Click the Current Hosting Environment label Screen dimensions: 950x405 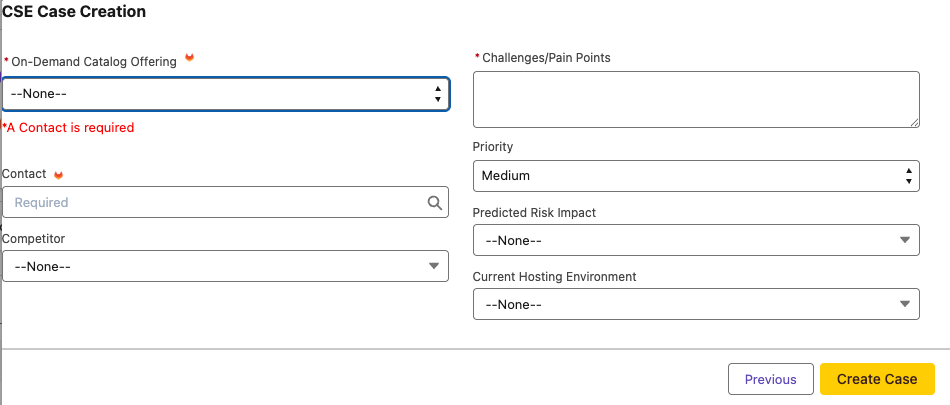click(x=554, y=276)
